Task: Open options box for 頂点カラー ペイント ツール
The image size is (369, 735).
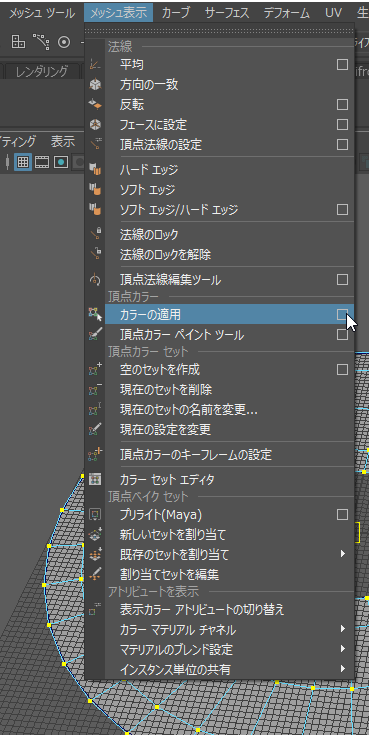Action: point(342,335)
